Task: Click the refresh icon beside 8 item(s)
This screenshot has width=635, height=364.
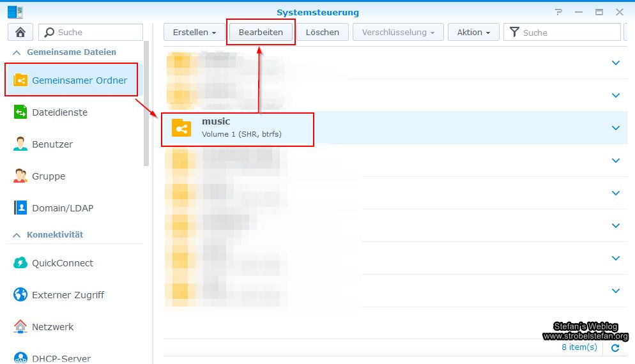Action: 615,348
